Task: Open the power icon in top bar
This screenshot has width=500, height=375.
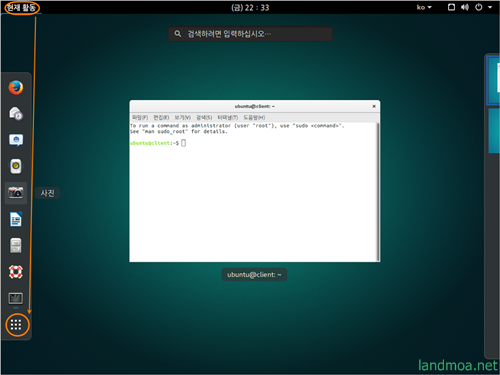Action: [x=479, y=7]
